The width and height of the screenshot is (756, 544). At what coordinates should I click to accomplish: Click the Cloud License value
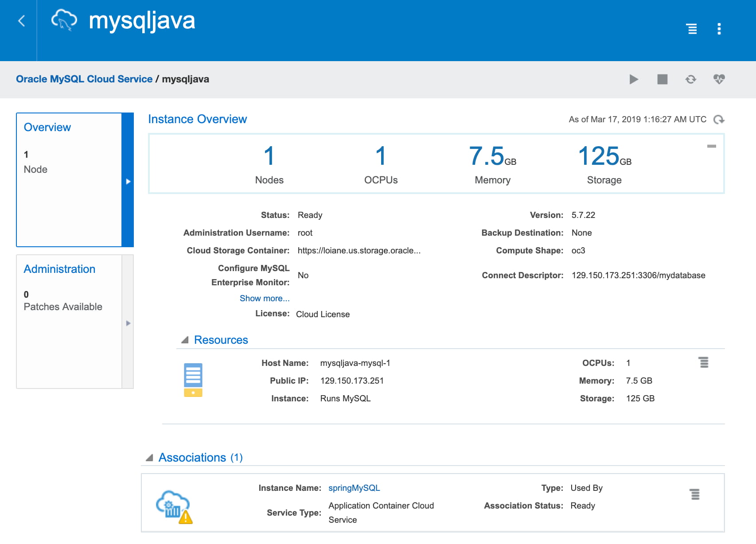[x=323, y=315]
